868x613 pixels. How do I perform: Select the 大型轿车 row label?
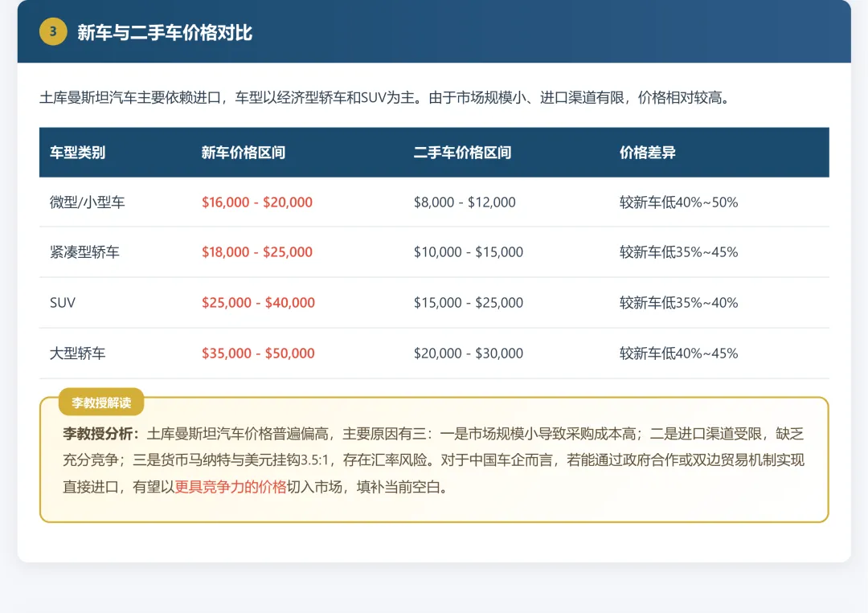click(76, 353)
